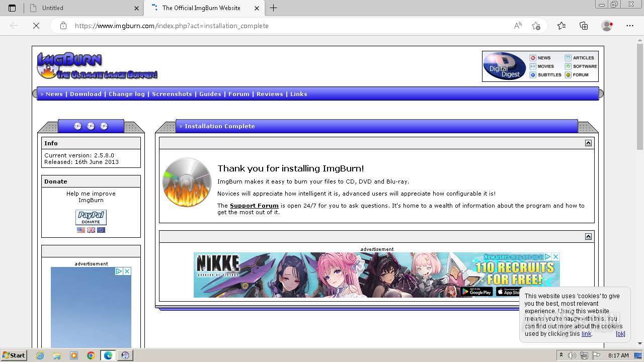The width and height of the screenshot is (644, 362).
Task: Open the browser profile avatar
Action: click(x=607, y=26)
